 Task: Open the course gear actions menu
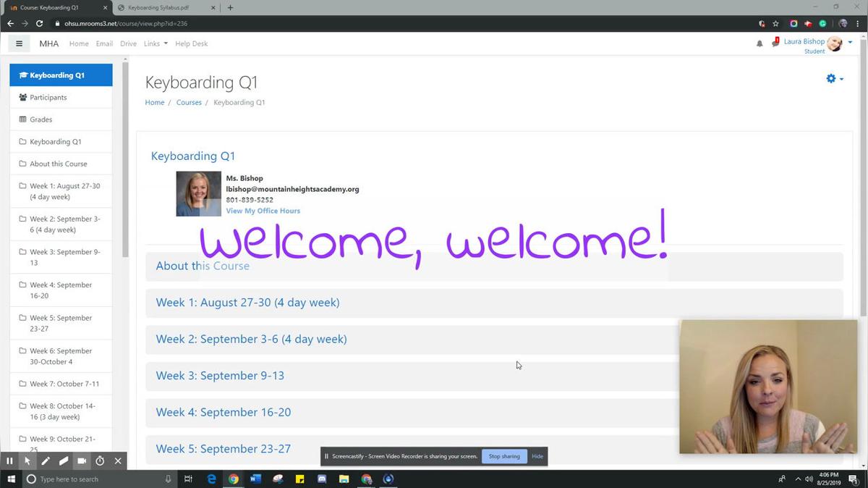click(835, 78)
